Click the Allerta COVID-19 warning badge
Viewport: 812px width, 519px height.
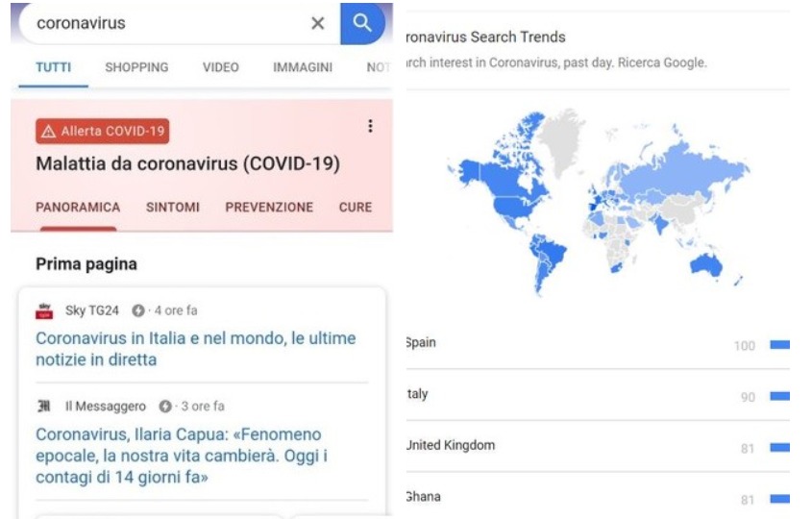pos(103,131)
